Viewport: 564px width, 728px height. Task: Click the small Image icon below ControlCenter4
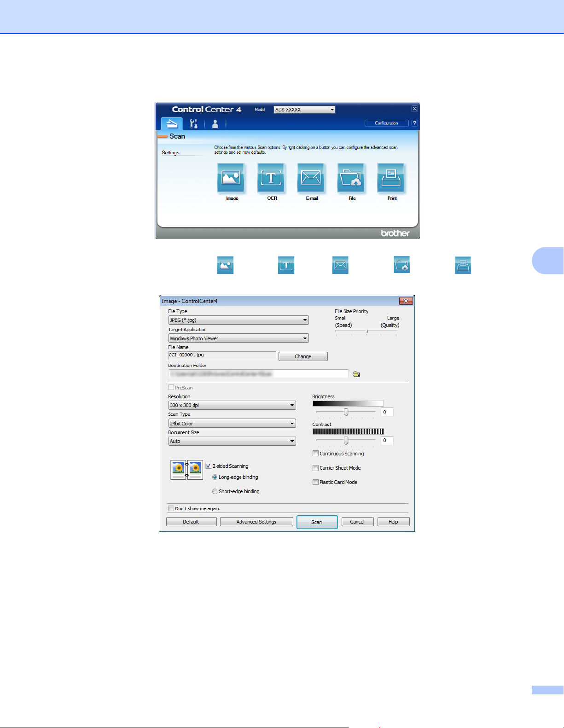coord(225,265)
